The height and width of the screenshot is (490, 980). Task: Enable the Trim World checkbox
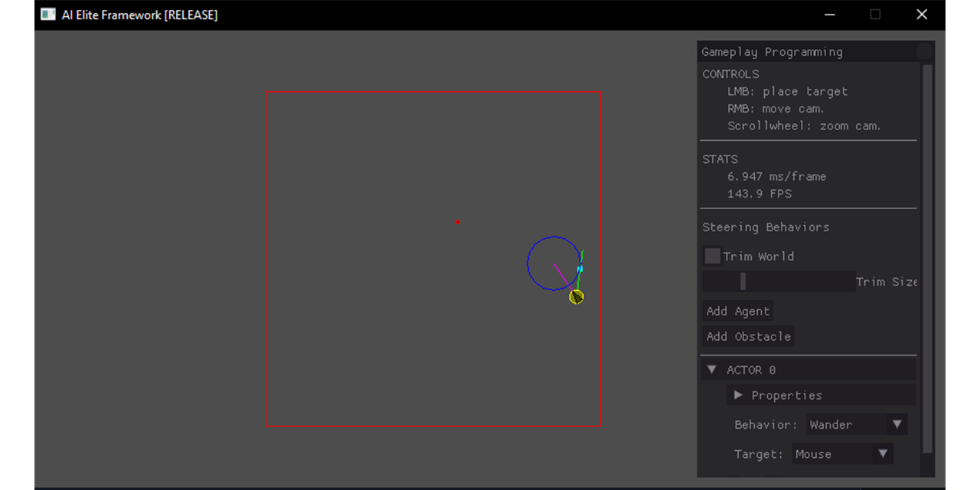click(x=712, y=256)
